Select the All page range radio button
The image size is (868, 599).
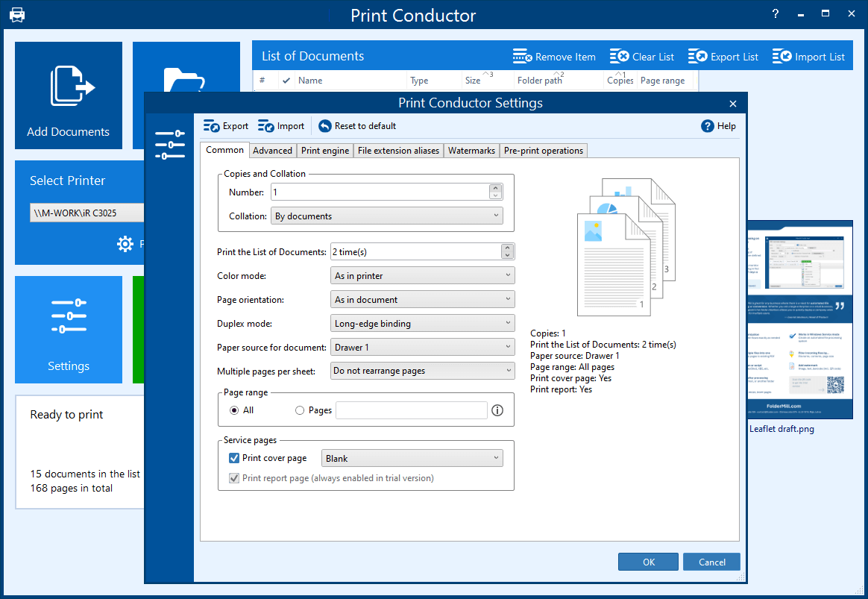(234, 410)
